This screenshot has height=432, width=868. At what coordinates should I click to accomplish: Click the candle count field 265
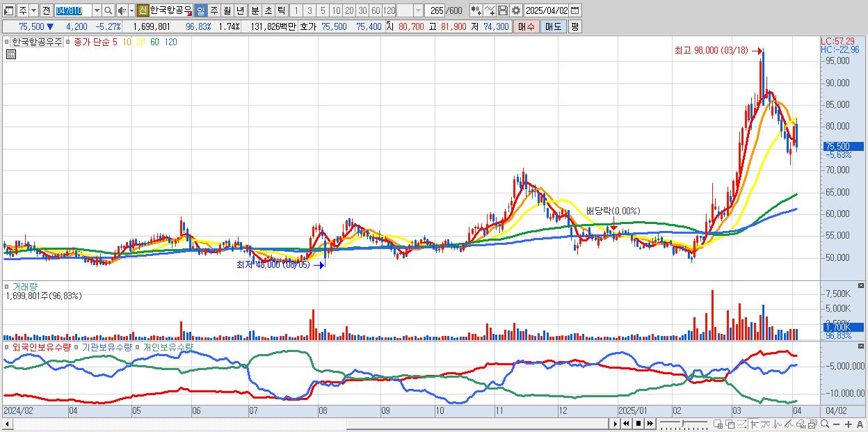(x=436, y=10)
